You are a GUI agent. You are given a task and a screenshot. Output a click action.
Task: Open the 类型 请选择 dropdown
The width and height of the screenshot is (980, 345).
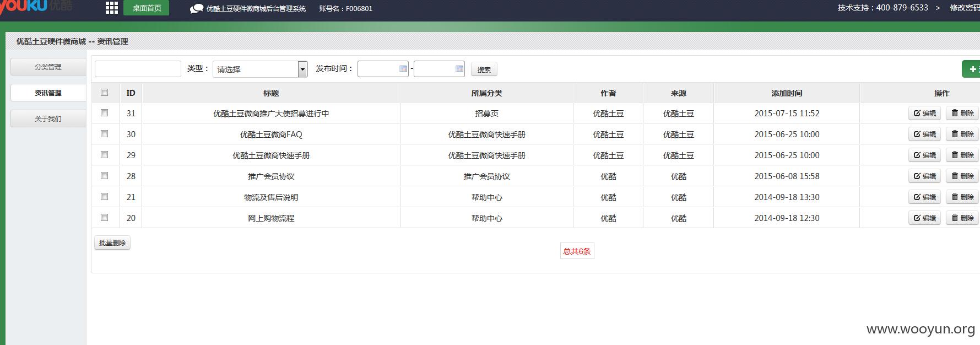(x=260, y=69)
